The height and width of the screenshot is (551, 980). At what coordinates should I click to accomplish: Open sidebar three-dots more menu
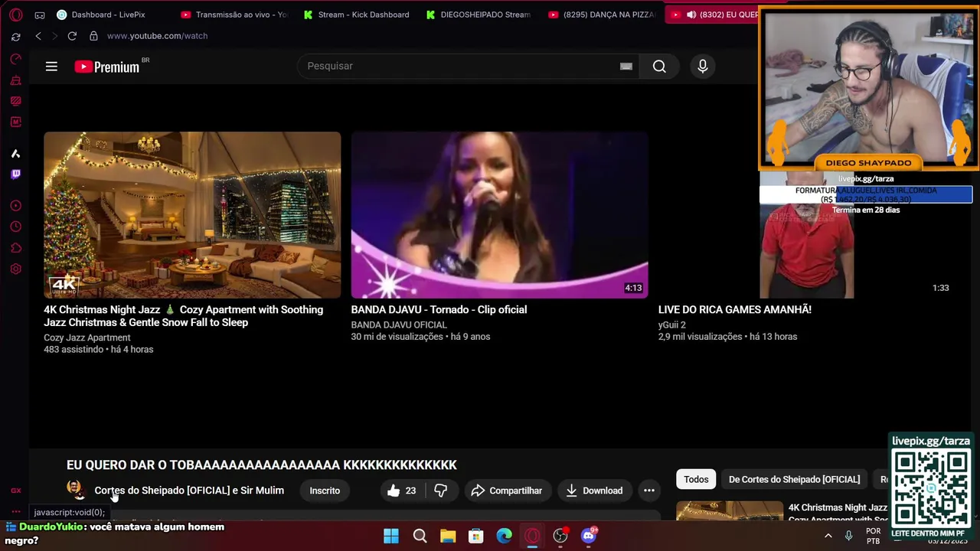click(15, 512)
